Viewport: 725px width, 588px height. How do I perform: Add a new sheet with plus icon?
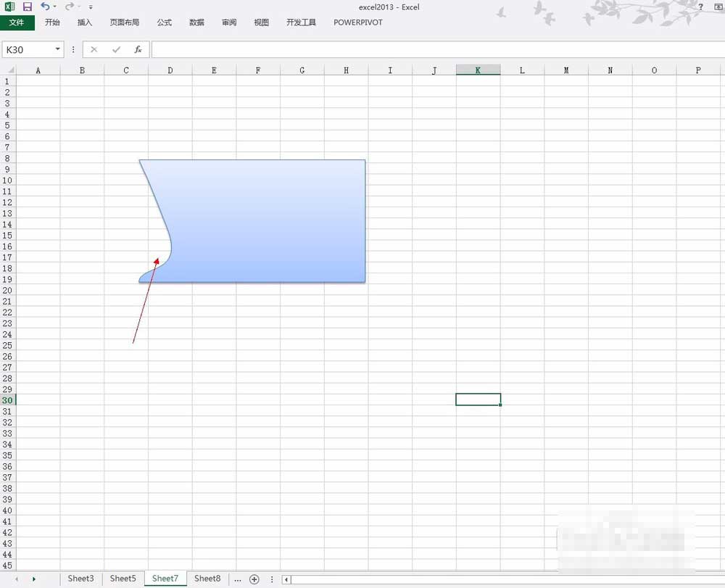click(x=254, y=579)
